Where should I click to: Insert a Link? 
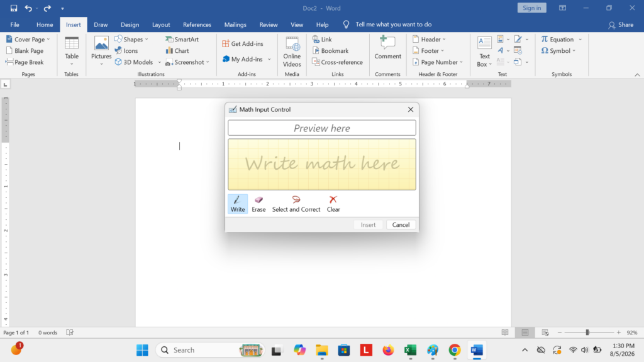click(x=322, y=40)
